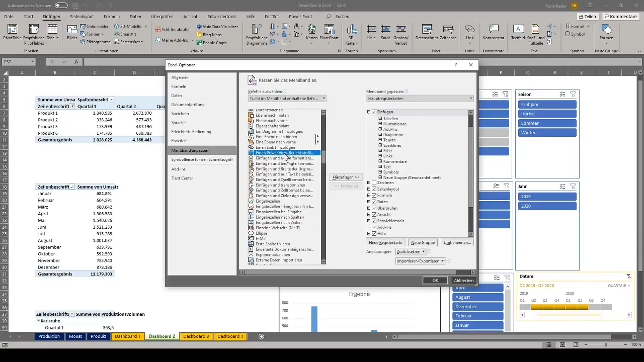Click the Piktogramme ribbon item
Viewport: 644px width, 362px height.
click(x=96, y=42)
